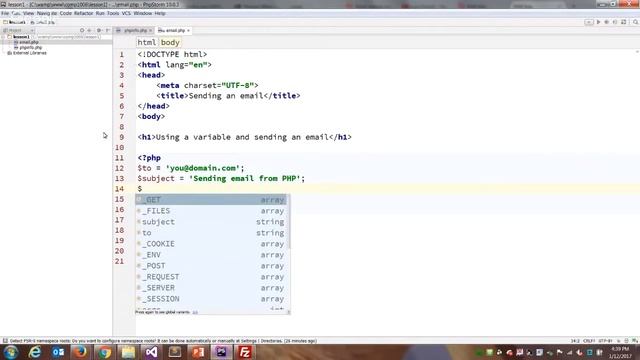This screenshot has width=640, height=360.
Task: Open Firefox from the taskbar
Action: pos(80,352)
